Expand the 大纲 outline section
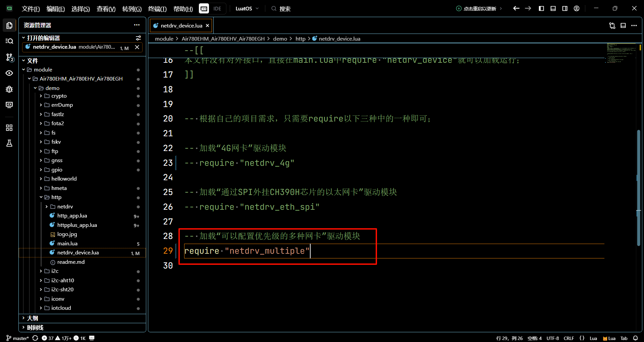Screen dimensions: 644x342 (x=33, y=318)
